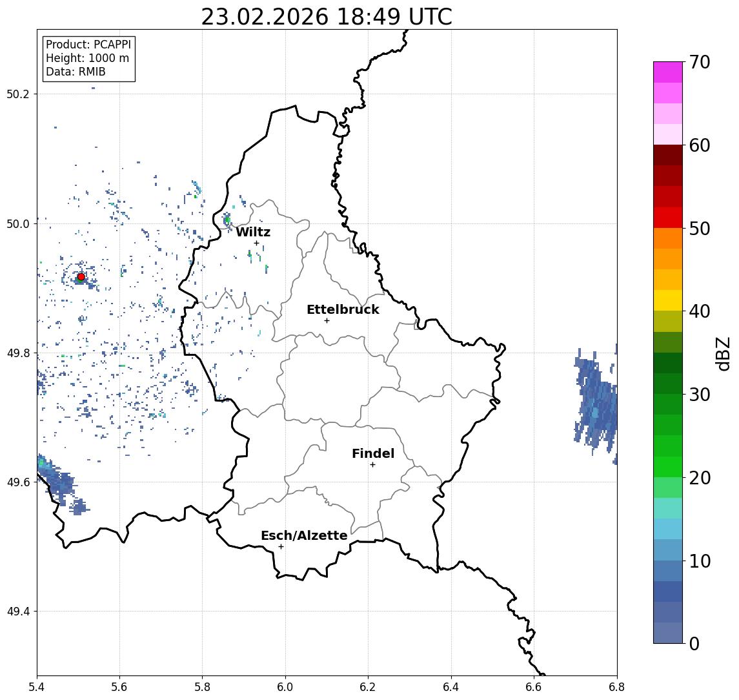Screen dimensions: 739x700
Task: Click the dBZ colorbar axis label
Action: (x=723, y=354)
